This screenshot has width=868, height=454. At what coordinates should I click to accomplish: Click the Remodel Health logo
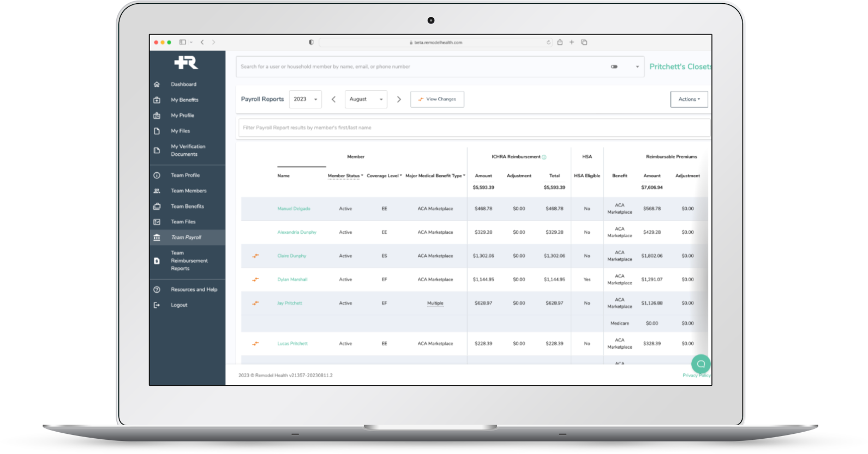[x=186, y=63]
